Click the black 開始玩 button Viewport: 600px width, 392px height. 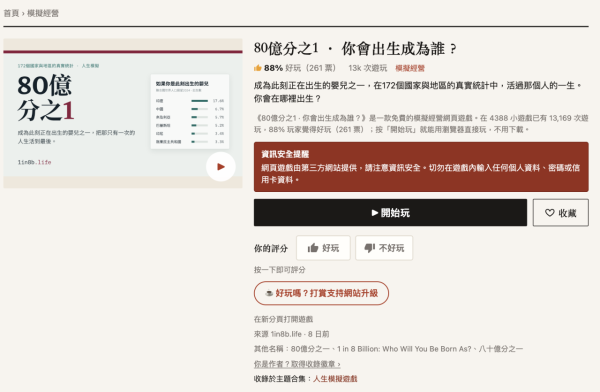390,212
